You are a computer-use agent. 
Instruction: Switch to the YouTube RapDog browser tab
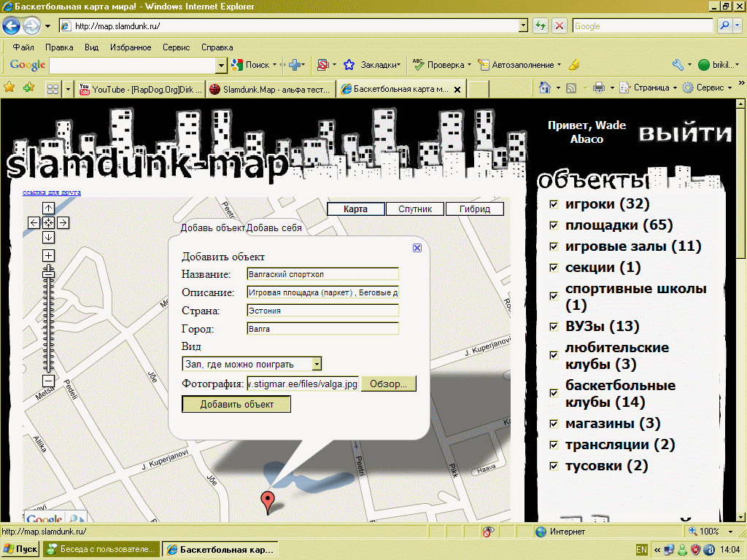pos(140,89)
